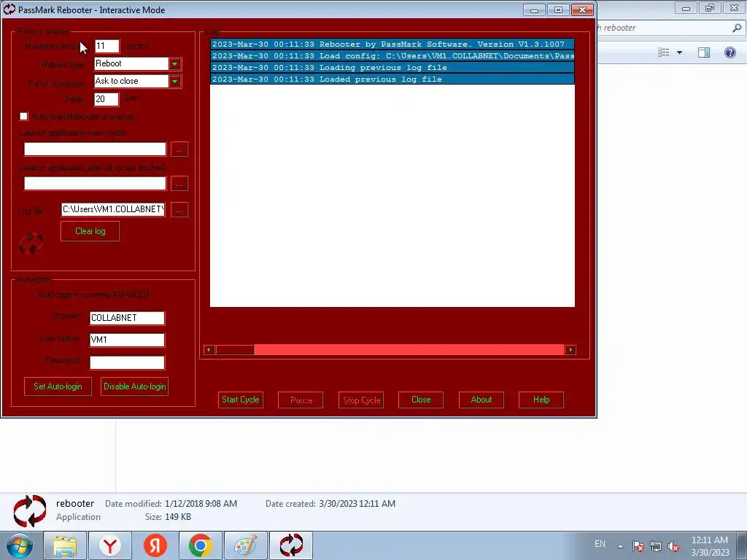Browse for log file location
Viewport: 747px width, 560px height.
click(179, 210)
